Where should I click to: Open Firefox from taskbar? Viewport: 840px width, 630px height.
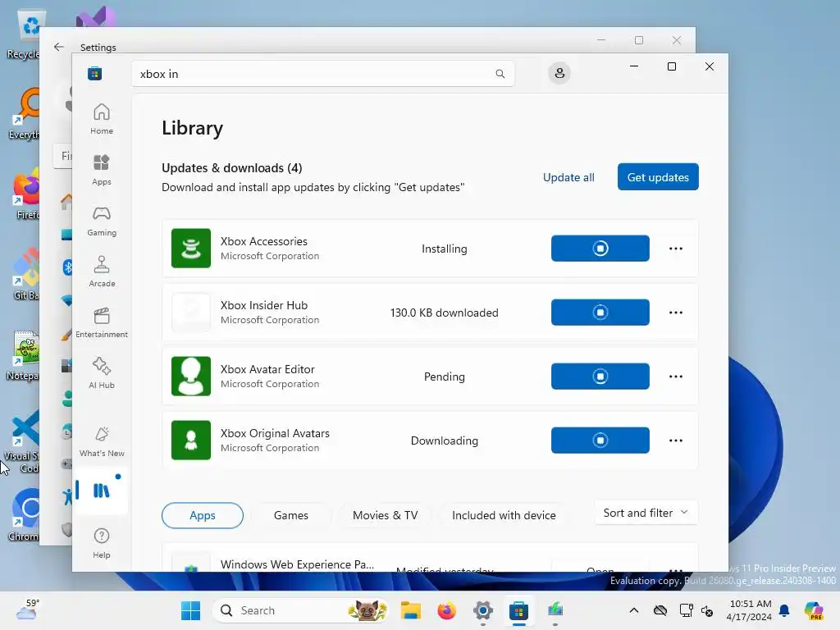(x=447, y=610)
